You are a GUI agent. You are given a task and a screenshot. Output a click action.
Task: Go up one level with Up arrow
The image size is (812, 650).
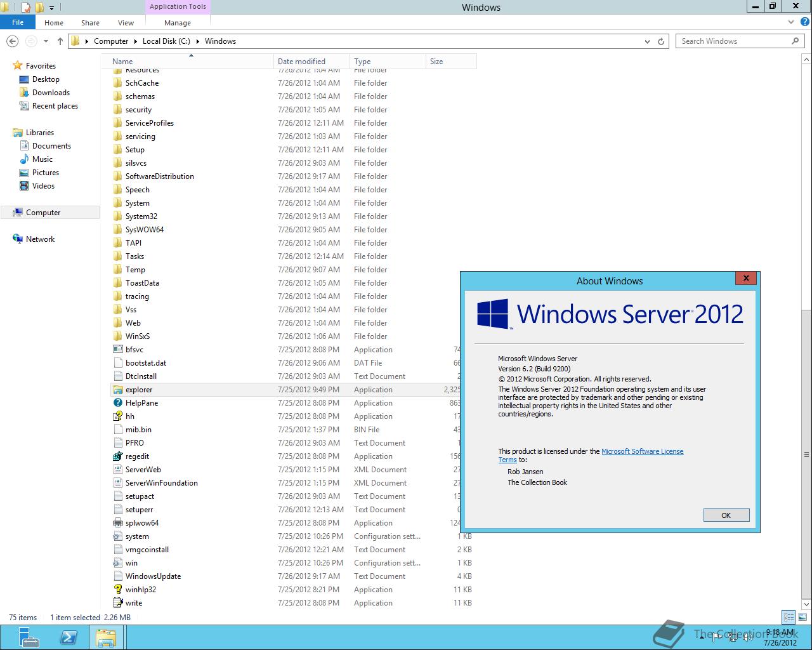(x=60, y=41)
